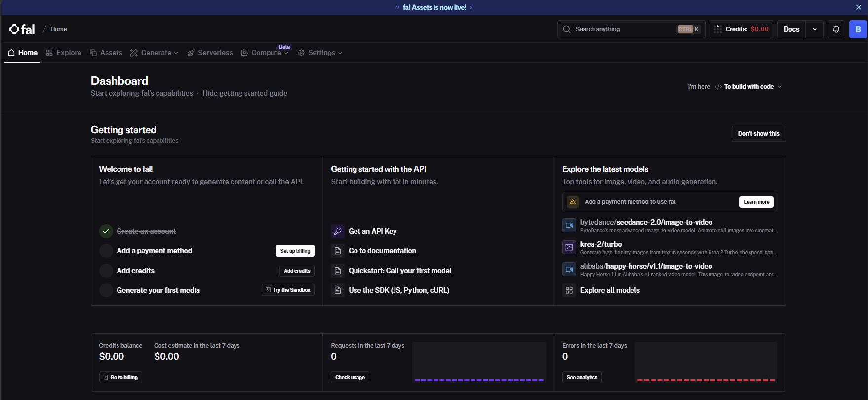Click the Assets icon in nav
This screenshot has width=868, height=400.
(93, 53)
